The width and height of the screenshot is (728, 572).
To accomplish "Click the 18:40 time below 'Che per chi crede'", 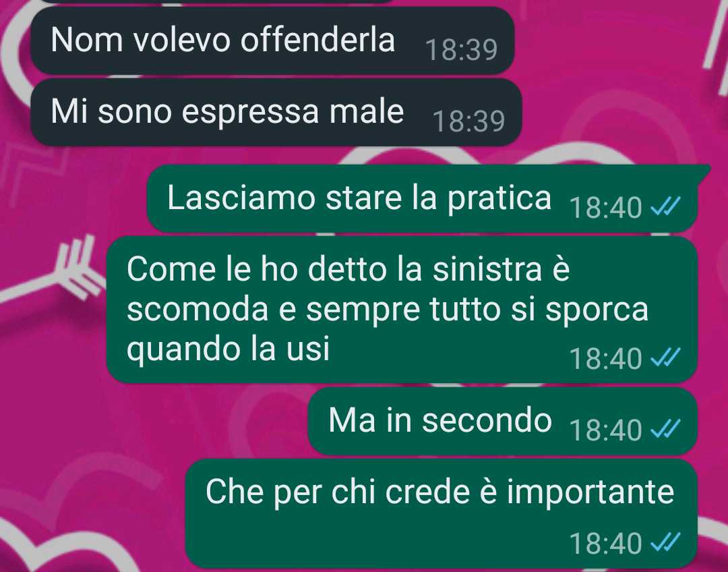I will 606,543.
